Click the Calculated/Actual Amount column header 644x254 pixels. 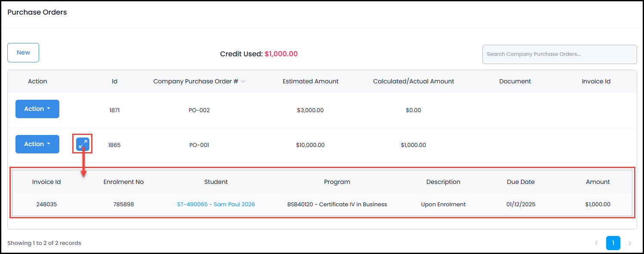point(413,81)
